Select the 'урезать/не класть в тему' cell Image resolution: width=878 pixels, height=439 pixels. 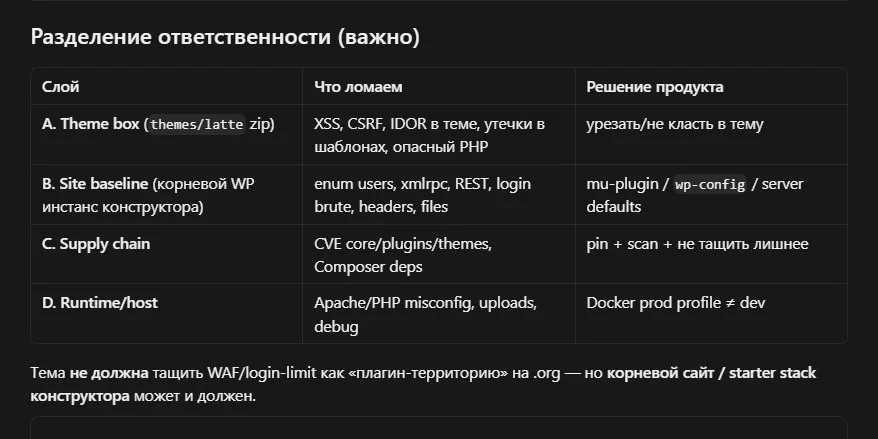(675, 124)
